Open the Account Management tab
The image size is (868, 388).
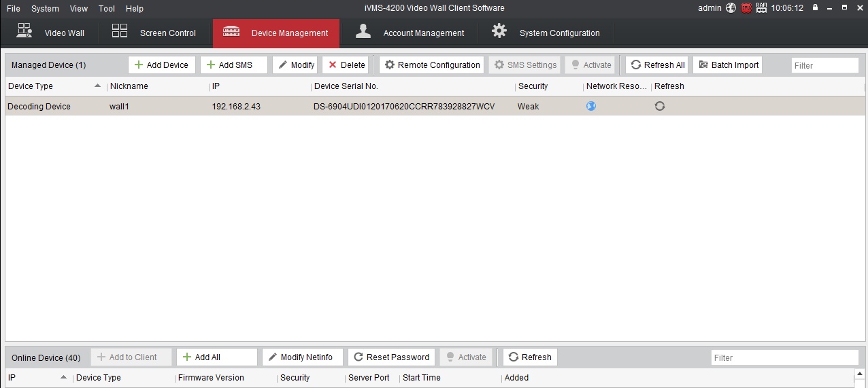coord(410,33)
